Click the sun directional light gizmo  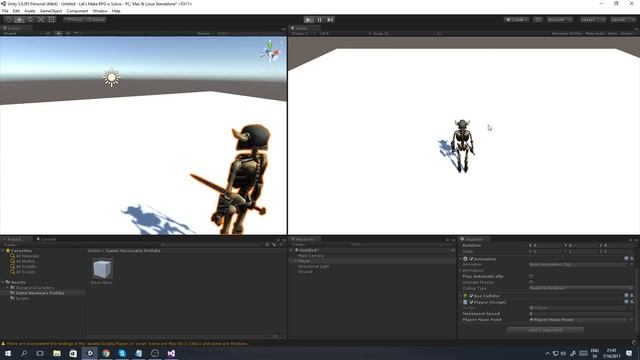[x=111, y=78]
